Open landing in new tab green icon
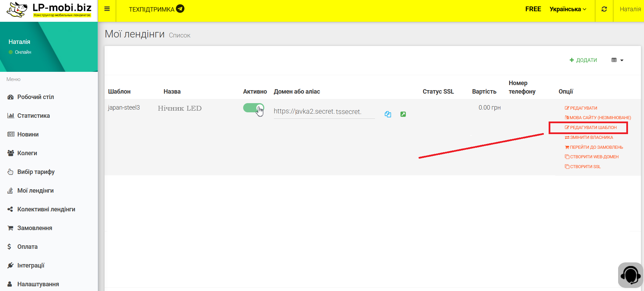 (x=403, y=114)
